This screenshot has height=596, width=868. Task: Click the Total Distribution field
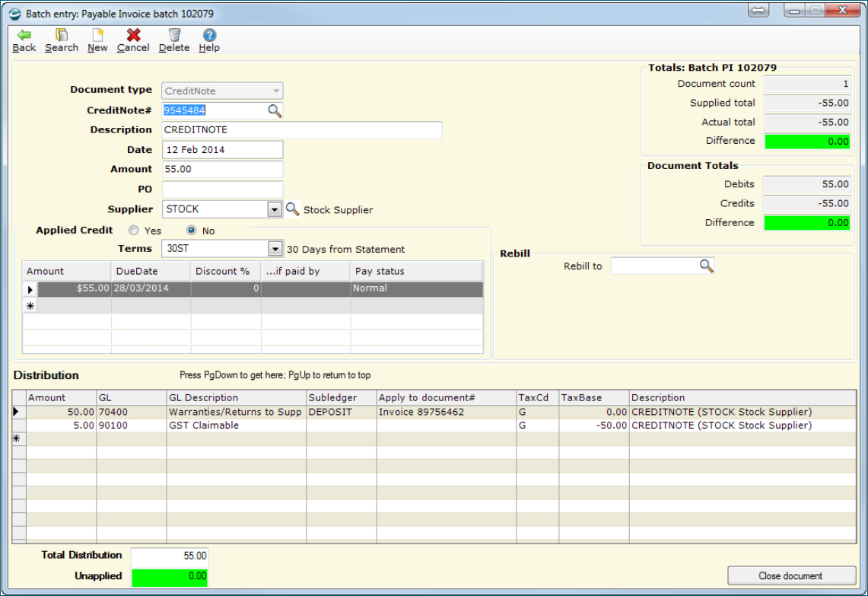170,556
